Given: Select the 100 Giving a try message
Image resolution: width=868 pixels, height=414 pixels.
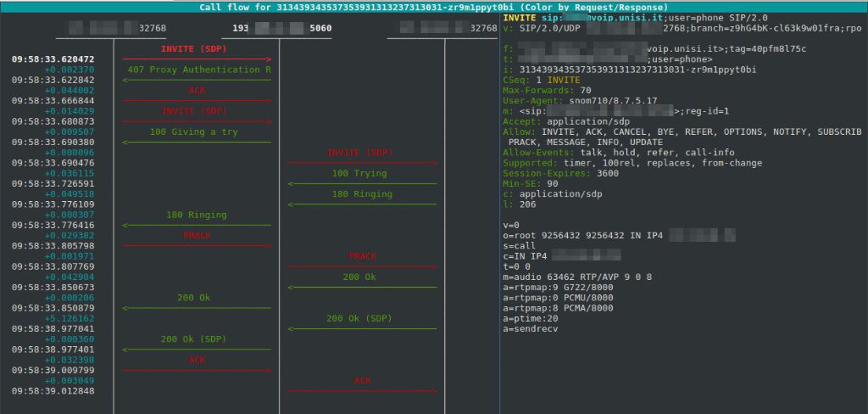Looking at the screenshot, I should (x=193, y=132).
